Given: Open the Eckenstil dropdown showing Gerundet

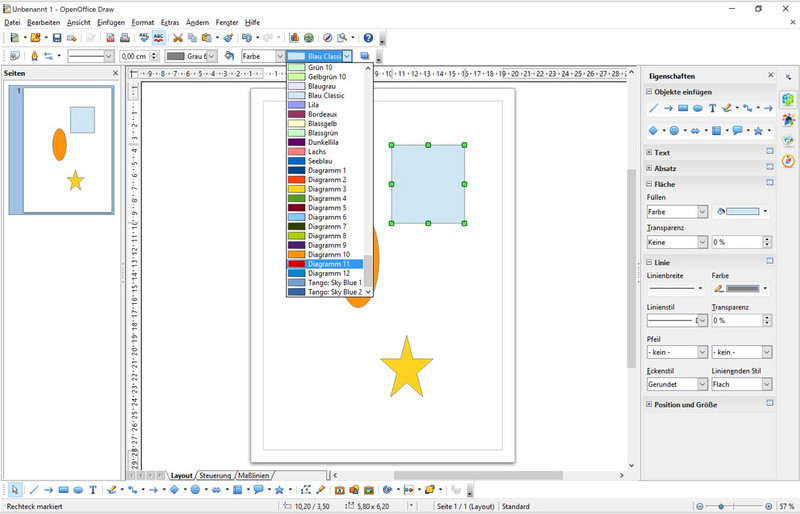Looking at the screenshot, I should [x=676, y=384].
